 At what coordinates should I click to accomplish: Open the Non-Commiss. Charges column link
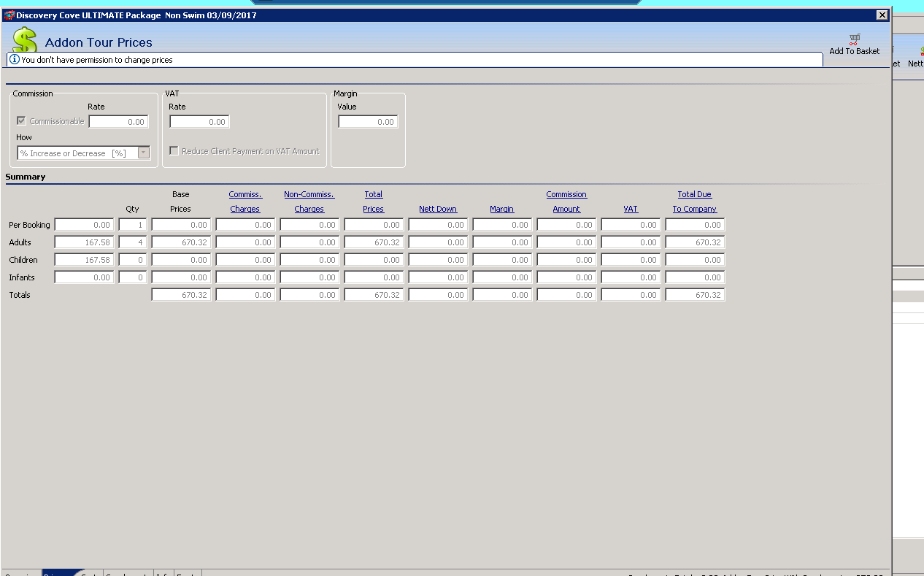click(x=309, y=201)
